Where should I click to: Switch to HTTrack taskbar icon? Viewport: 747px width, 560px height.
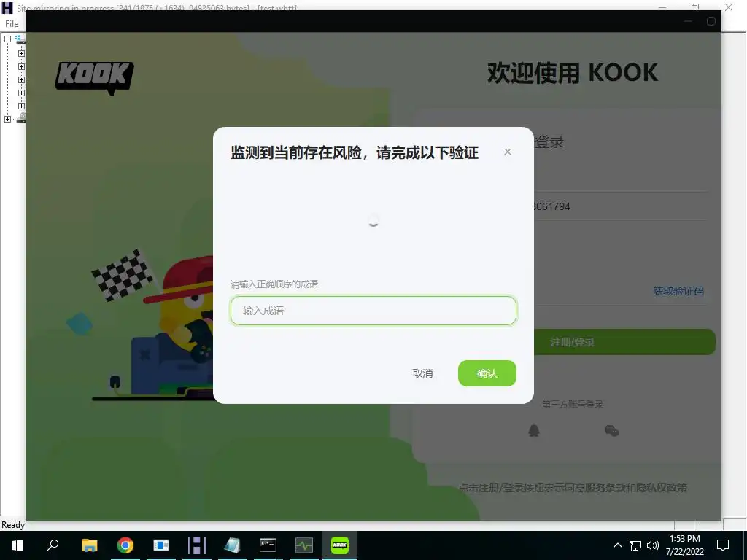pos(197,545)
